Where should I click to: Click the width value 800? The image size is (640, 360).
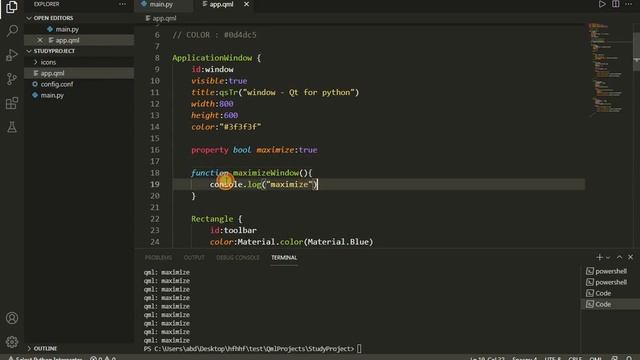226,104
